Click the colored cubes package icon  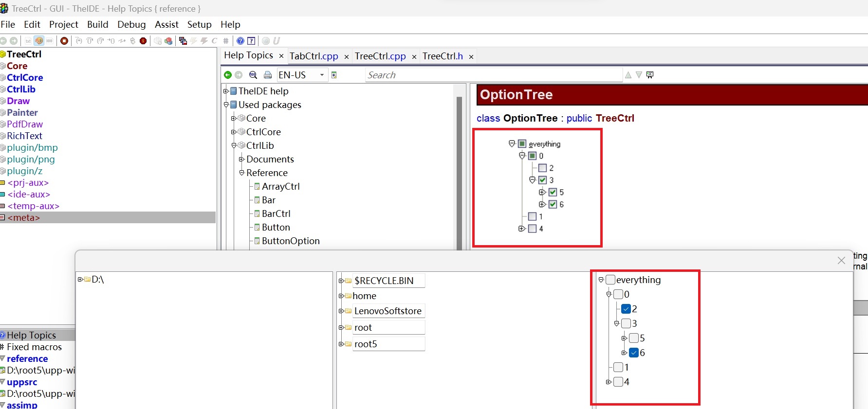click(168, 41)
